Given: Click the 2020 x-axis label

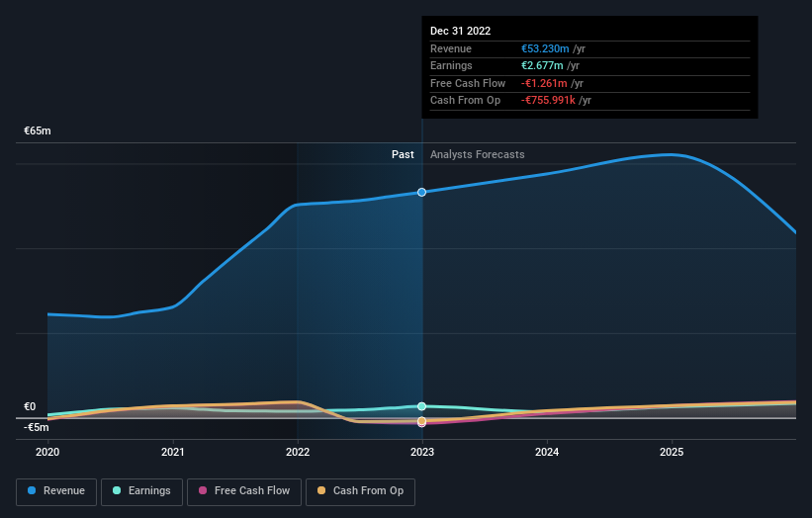Looking at the screenshot, I should pos(47,452).
